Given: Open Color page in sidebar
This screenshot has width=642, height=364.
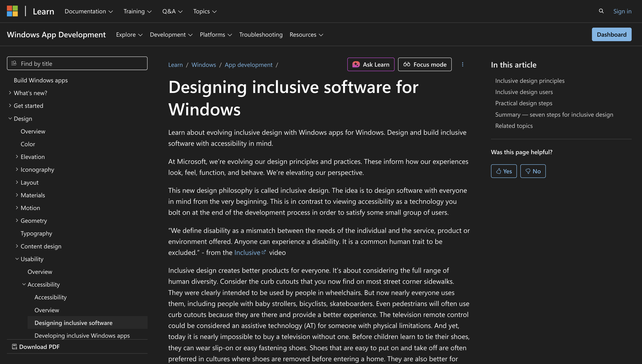Looking at the screenshot, I should pos(28,144).
